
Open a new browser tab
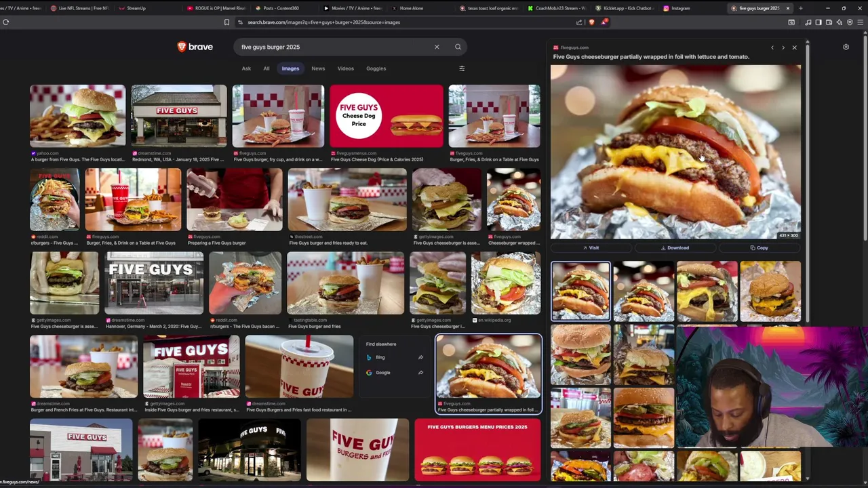801,8
